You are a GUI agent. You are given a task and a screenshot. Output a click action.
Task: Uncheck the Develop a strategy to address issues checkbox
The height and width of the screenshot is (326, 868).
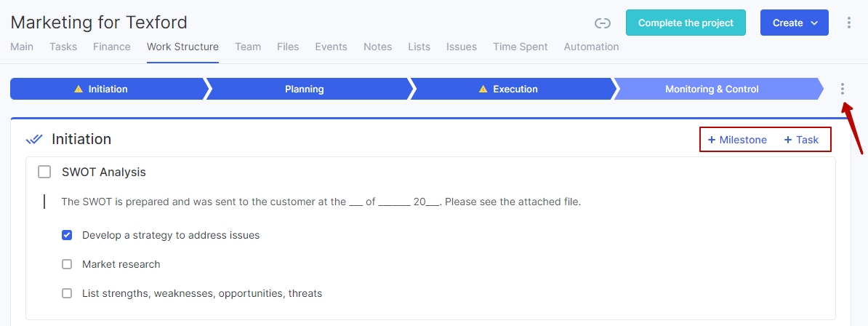click(x=67, y=235)
